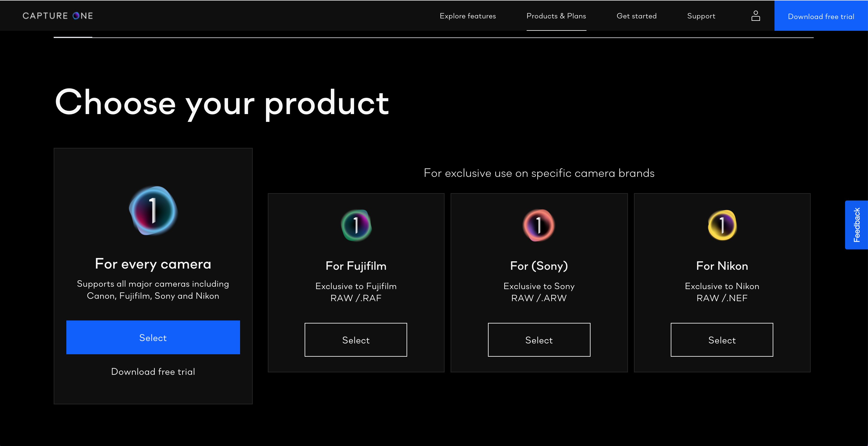Viewport: 868px width, 446px height.
Task: Click the 'For Fujifilm' heading
Action: [356, 266]
